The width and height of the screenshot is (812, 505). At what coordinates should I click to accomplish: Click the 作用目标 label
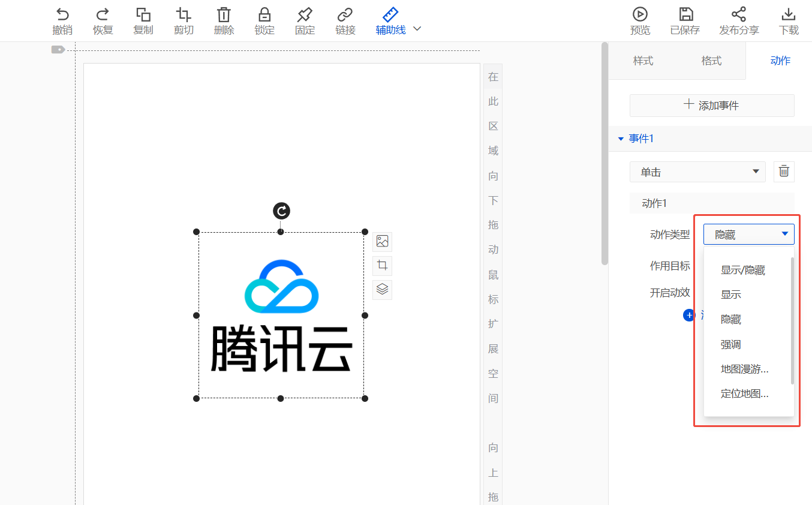coord(670,266)
